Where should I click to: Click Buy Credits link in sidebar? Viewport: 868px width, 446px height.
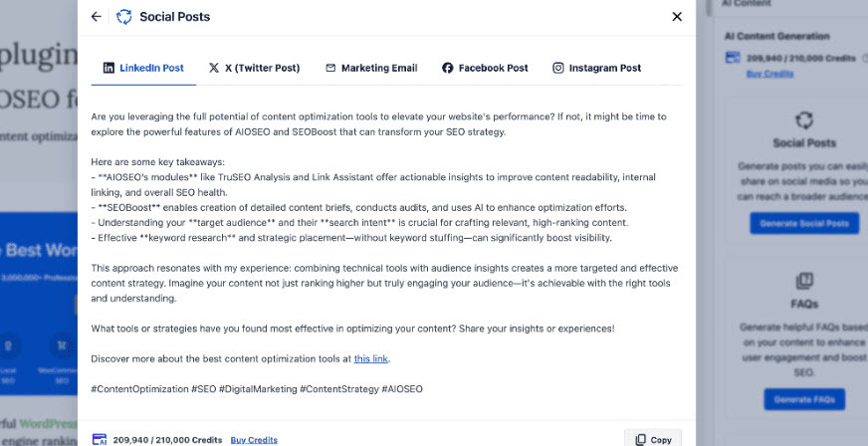(769, 73)
